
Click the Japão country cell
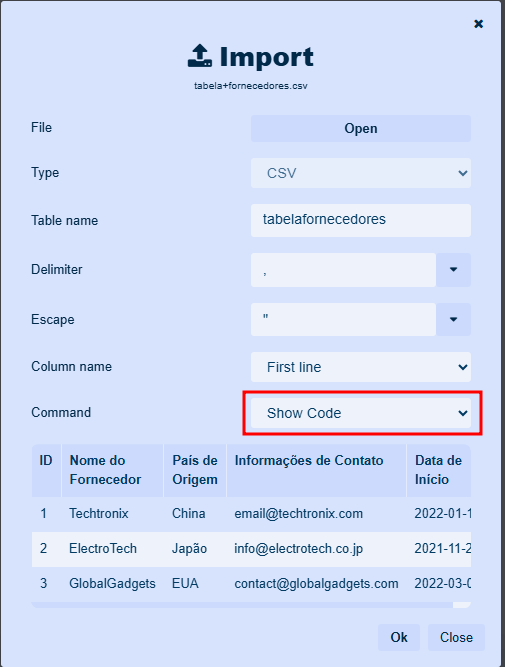(195, 549)
